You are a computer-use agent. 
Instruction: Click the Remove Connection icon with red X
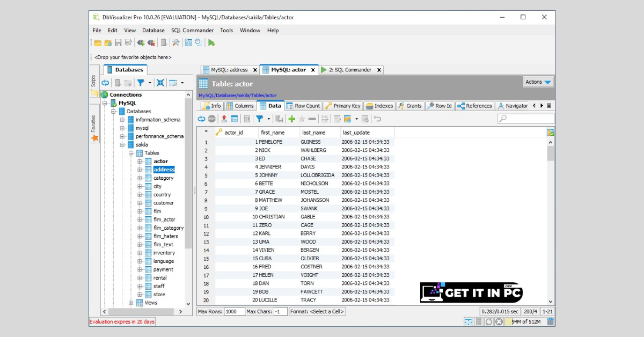click(x=151, y=43)
